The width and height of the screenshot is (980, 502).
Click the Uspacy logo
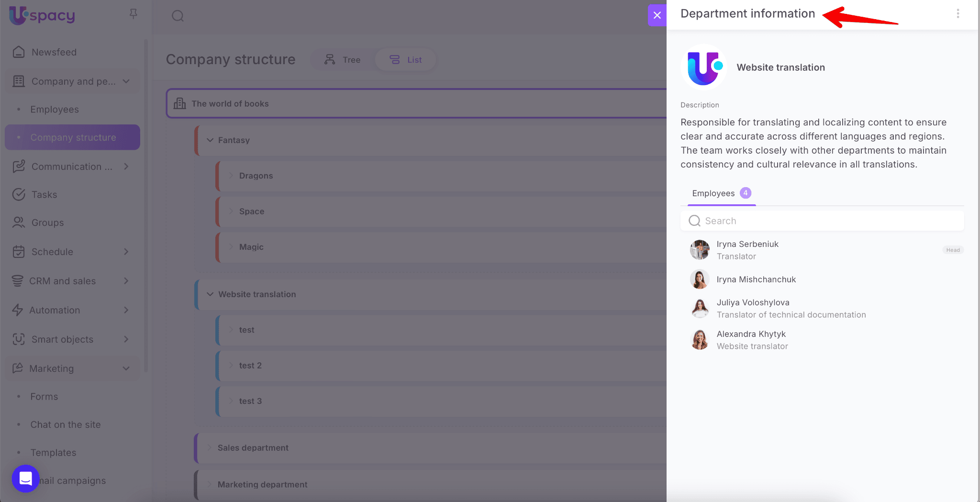point(42,15)
